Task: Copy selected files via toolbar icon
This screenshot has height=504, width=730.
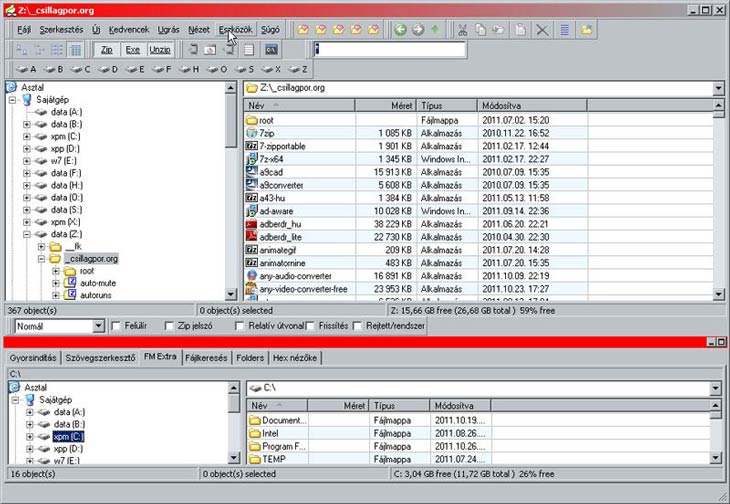Action: pyautogui.click(x=480, y=30)
